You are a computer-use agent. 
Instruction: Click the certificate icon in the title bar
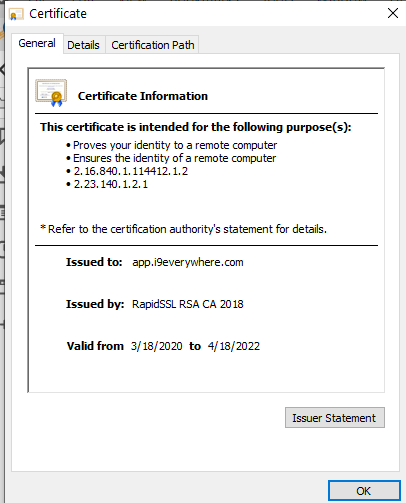(16, 14)
